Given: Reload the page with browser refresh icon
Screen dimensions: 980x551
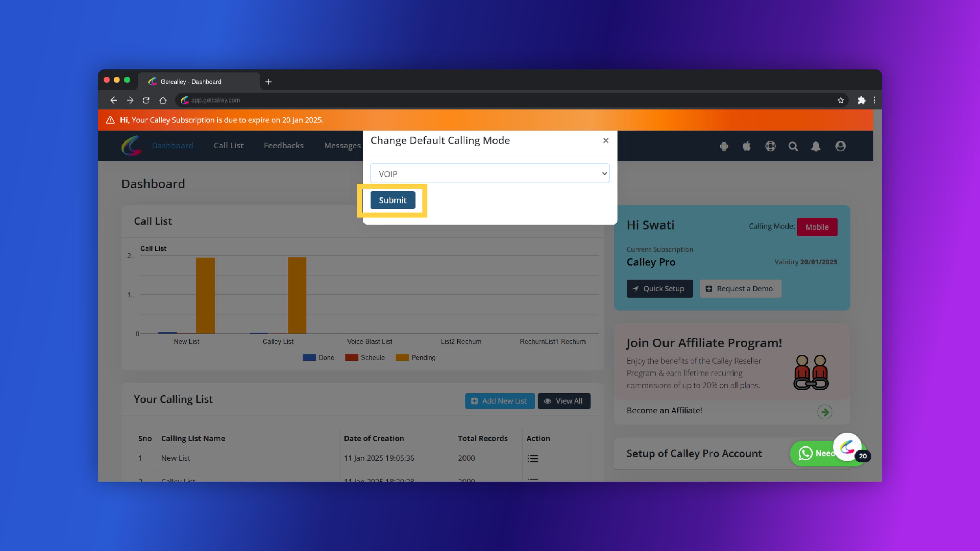Looking at the screenshot, I should point(146,100).
